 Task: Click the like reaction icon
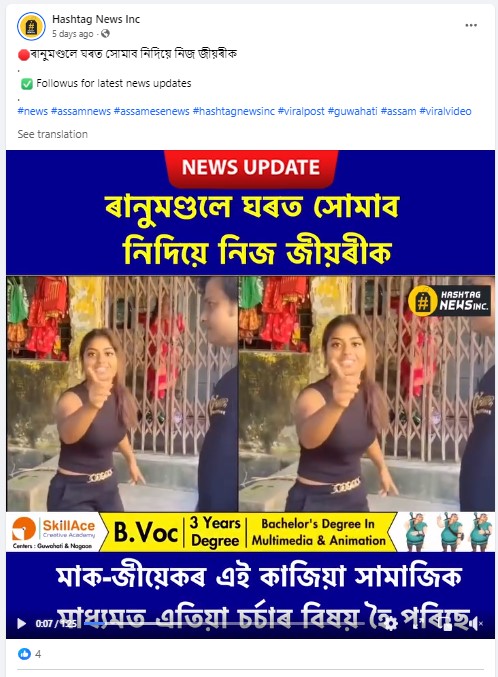point(24,654)
